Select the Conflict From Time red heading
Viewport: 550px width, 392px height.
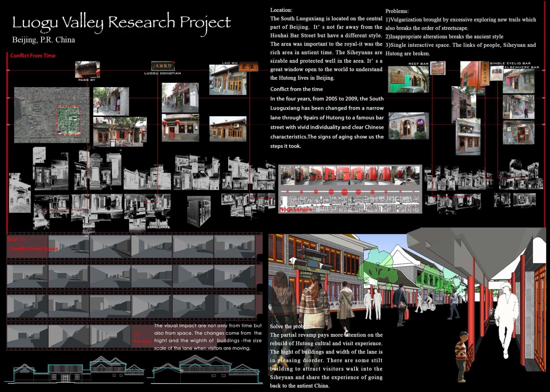click(33, 56)
